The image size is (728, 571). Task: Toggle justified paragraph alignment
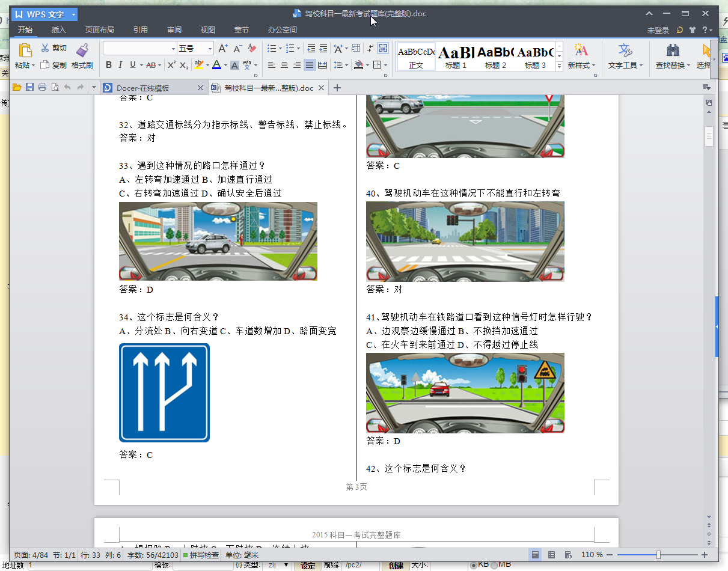[310, 65]
